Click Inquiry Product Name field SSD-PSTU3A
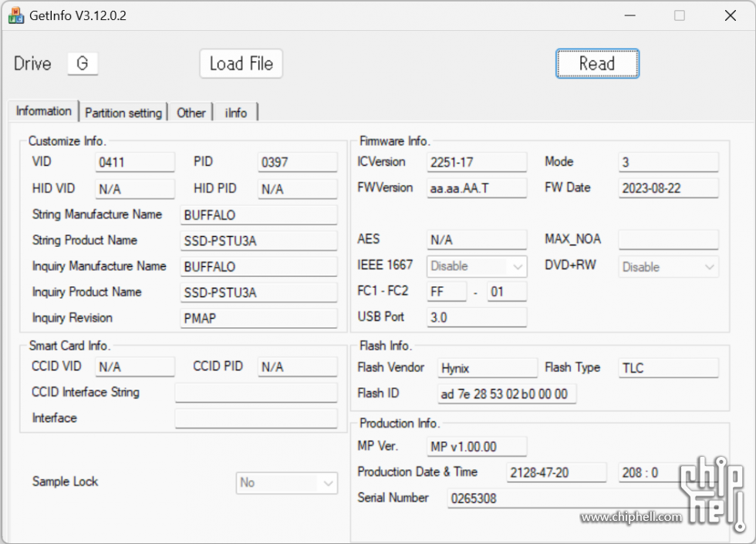756x544 pixels. click(x=259, y=292)
